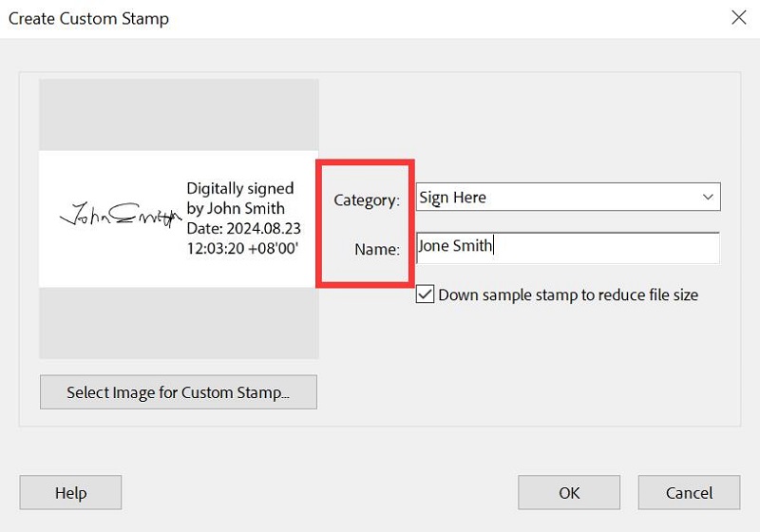Click the Name field containing Jone Smith

point(568,248)
